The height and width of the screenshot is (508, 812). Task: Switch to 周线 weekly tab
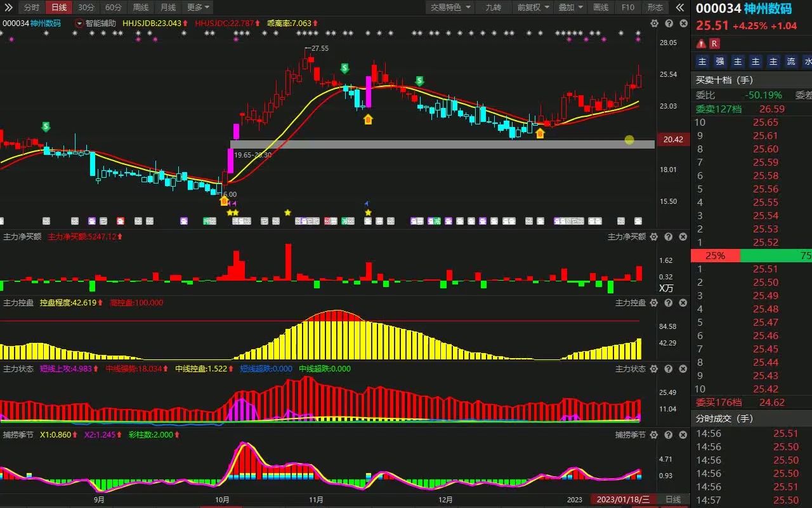pyautogui.click(x=141, y=8)
